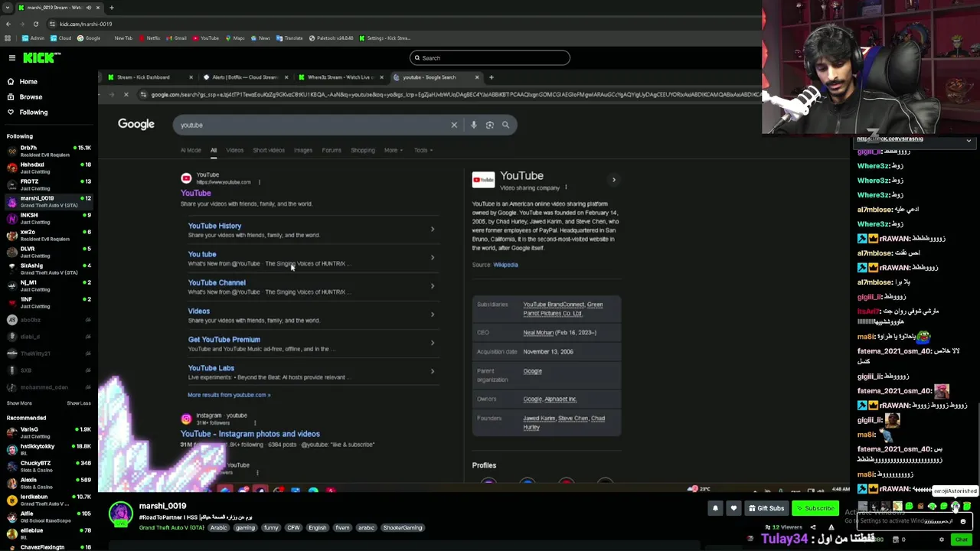Click the Google logo

[x=136, y=124]
